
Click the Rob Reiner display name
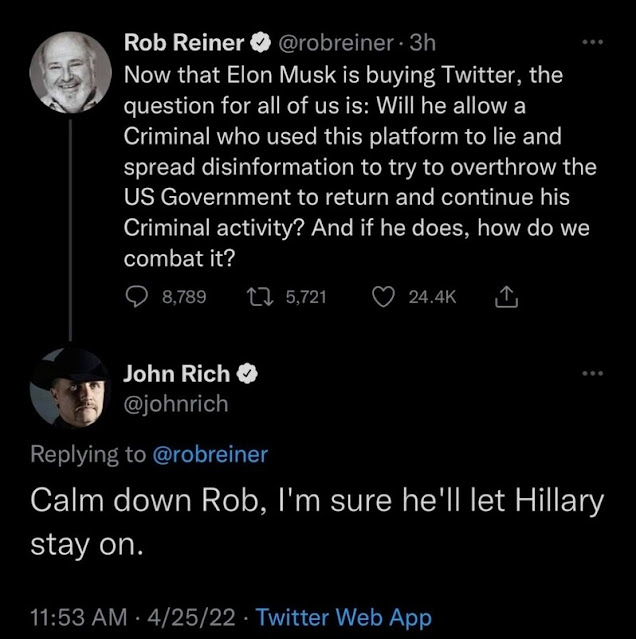182,44
